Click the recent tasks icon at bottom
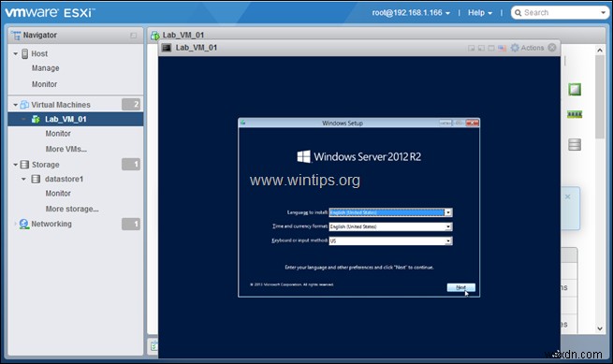This screenshot has width=613, height=364. coord(154,345)
